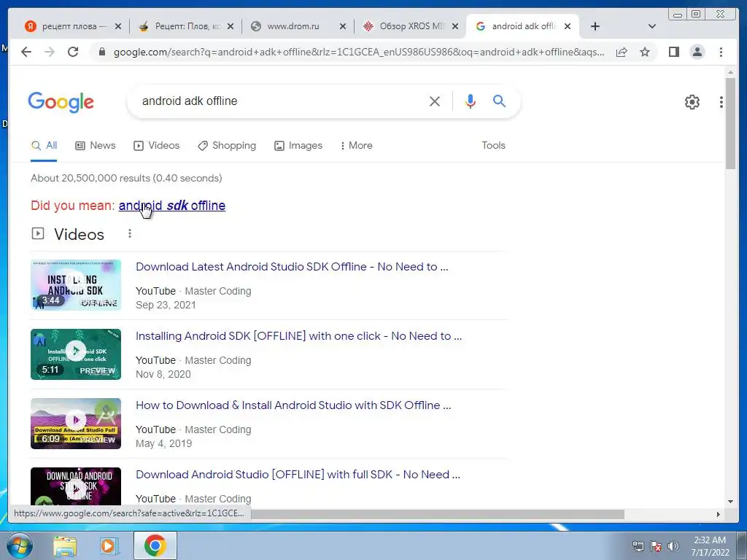Select the News search filter
Viewport: 747px width, 560px height.
tap(96, 146)
